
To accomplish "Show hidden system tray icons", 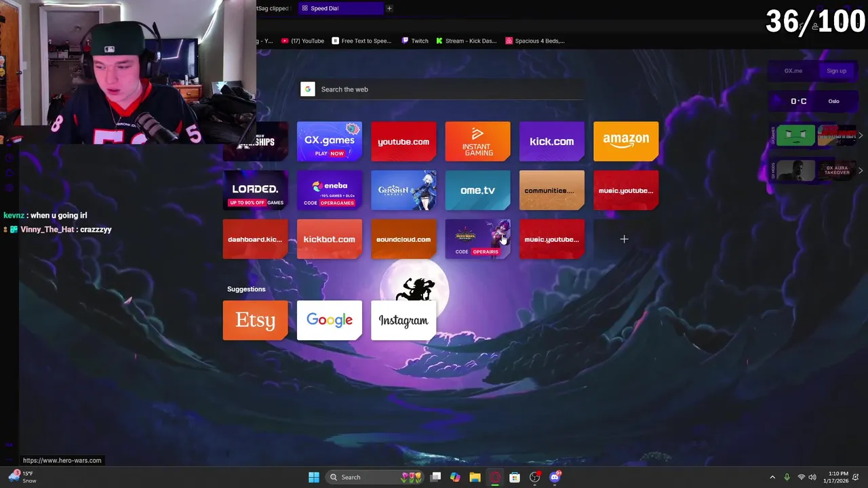I will coord(772,477).
